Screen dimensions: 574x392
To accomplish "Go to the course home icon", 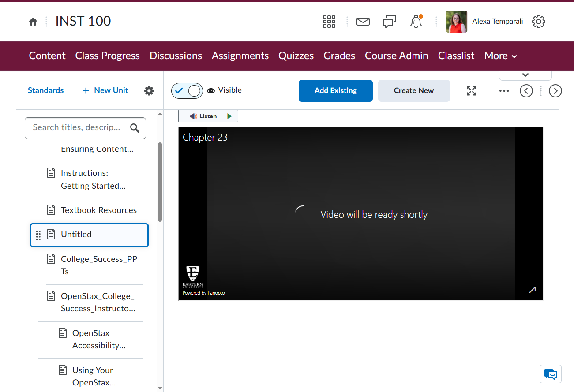I will point(33,22).
